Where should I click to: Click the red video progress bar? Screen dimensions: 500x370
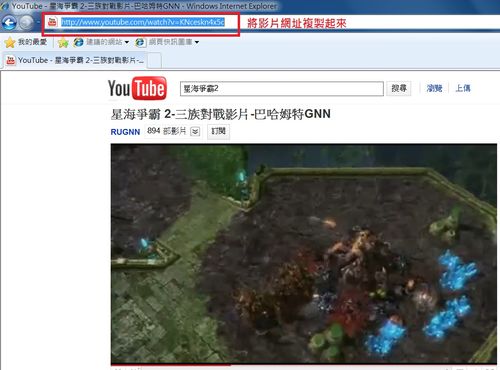(x=171, y=365)
